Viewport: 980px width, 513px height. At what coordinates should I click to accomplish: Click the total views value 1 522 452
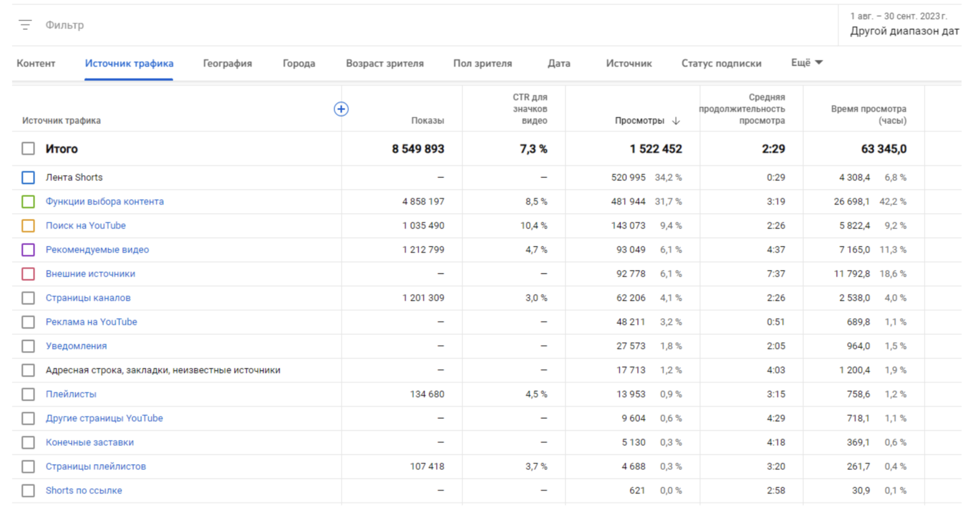pos(656,149)
